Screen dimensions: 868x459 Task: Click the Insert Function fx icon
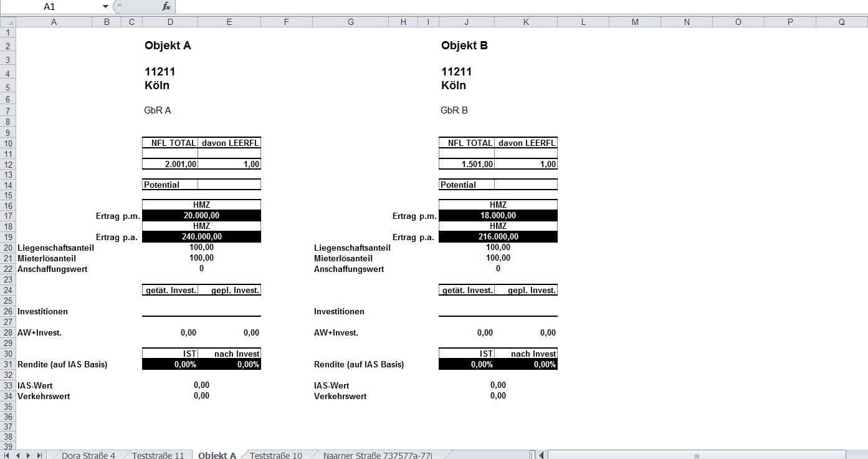(166, 6)
